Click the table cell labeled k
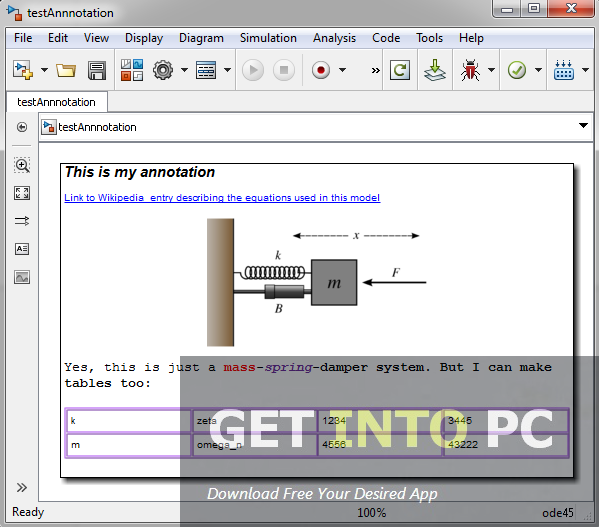The width and height of the screenshot is (599, 527). [x=129, y=421]
